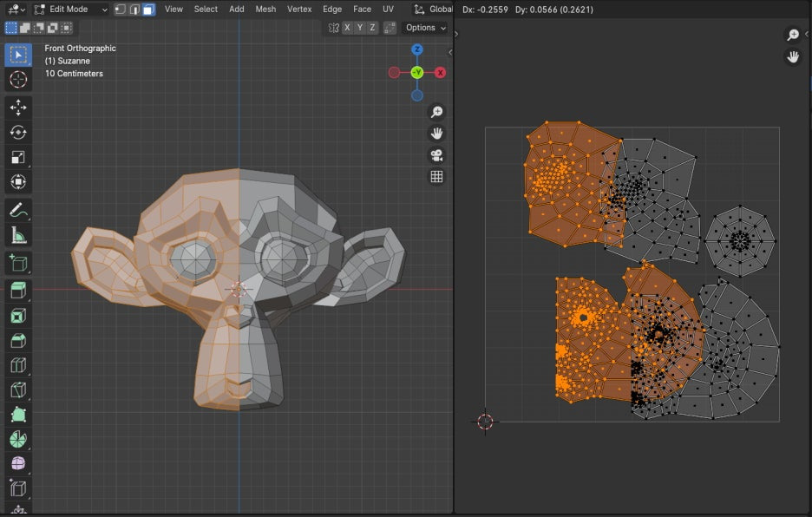Viewport: 812px width, 517px height.
Task: Expand the UV editor left toolbar arrow
Action: pyautogui.click(x=456, y=34)
